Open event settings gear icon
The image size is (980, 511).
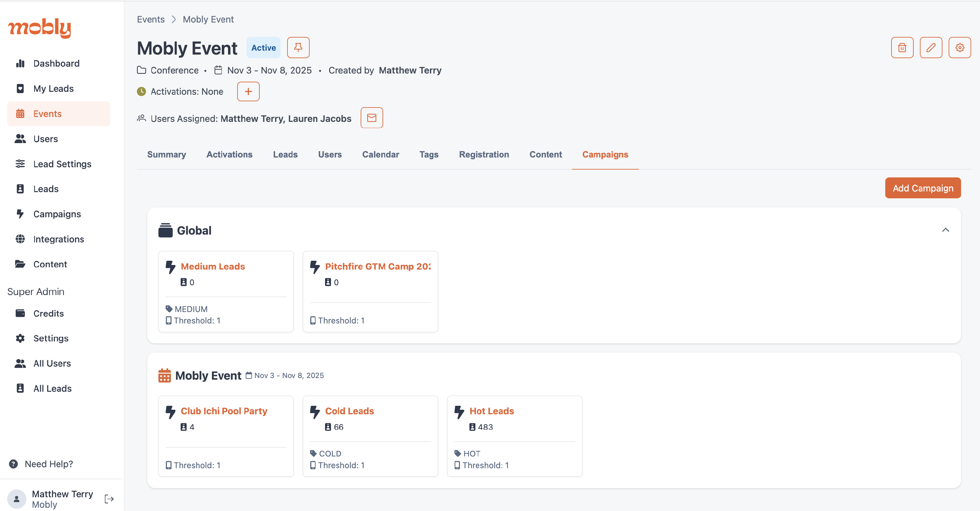(x=959, y=48)
